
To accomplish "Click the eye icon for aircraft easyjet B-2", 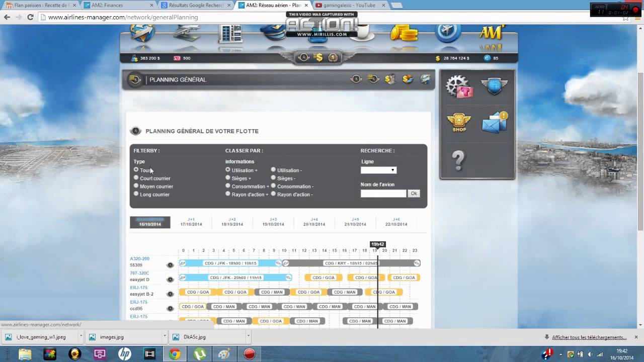I will 170,294.
